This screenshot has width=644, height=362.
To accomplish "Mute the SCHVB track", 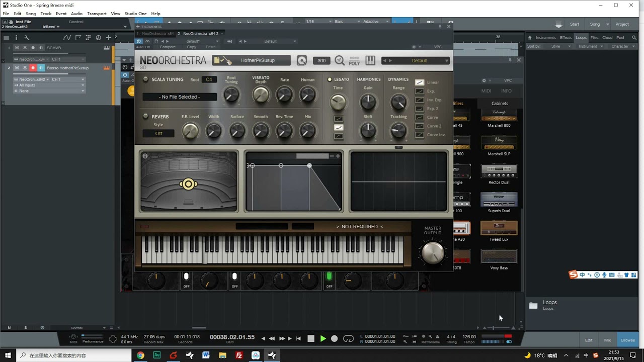I will [17, 48].
